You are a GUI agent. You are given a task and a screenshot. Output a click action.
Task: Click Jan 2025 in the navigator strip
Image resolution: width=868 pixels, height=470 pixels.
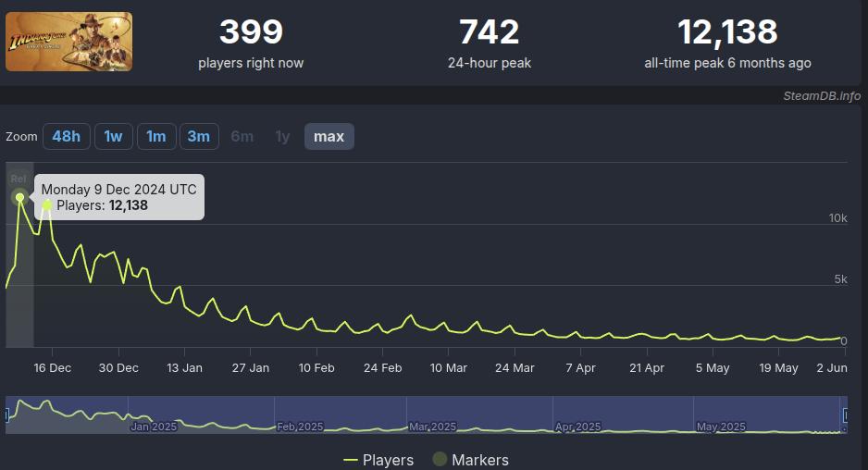click(x=154, y=427)
